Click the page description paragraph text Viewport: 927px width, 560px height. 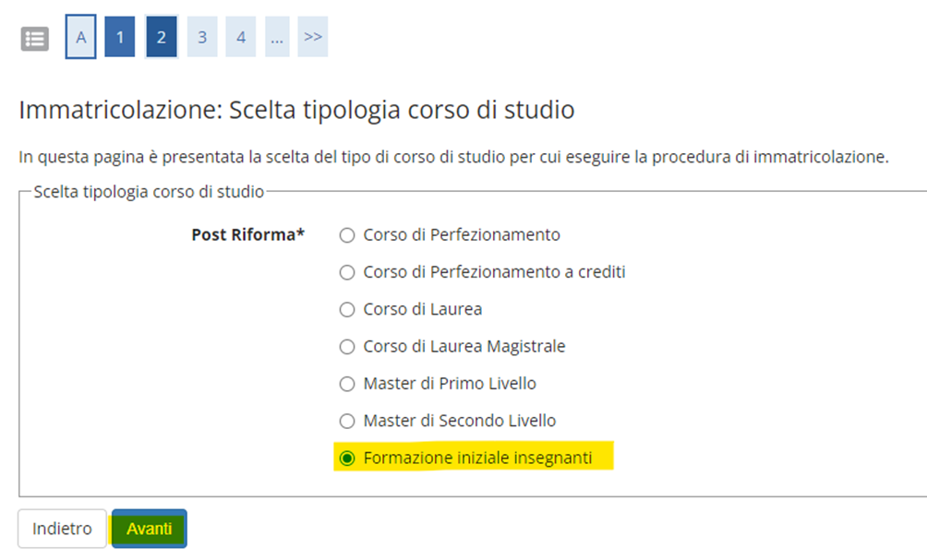click(453, 157)
